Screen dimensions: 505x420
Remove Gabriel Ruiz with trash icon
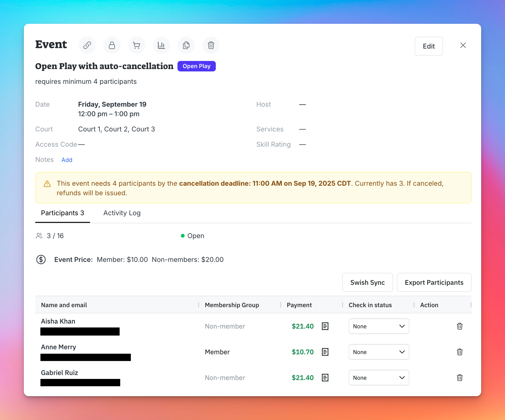pos(460,378)
